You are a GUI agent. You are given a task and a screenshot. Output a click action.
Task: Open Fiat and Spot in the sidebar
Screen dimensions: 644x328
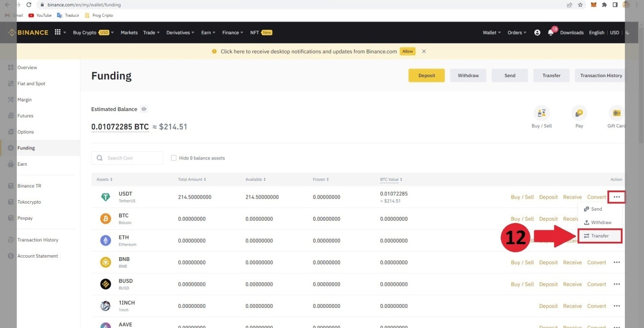(31, 84)
